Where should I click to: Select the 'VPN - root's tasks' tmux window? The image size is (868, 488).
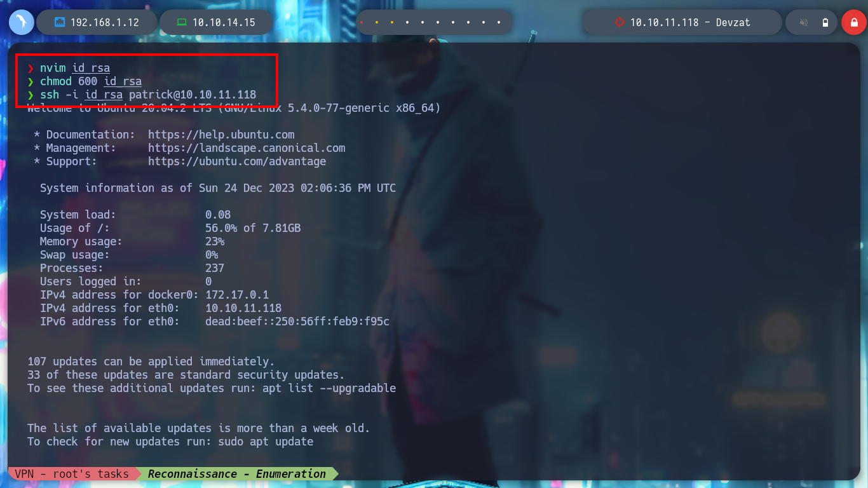pos(72,473)
